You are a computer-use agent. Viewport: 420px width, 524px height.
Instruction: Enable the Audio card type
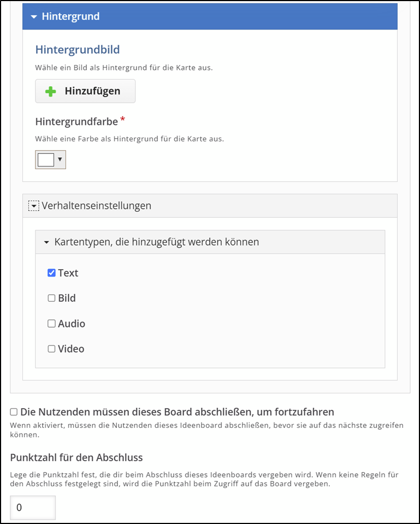click(52, 323)
